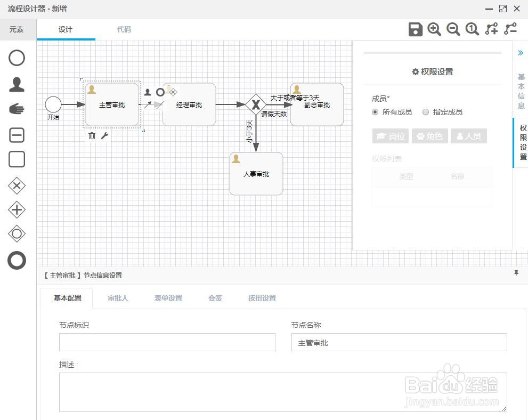Delete the 主管审批 node via trash icon

click(x=92, y=136)
